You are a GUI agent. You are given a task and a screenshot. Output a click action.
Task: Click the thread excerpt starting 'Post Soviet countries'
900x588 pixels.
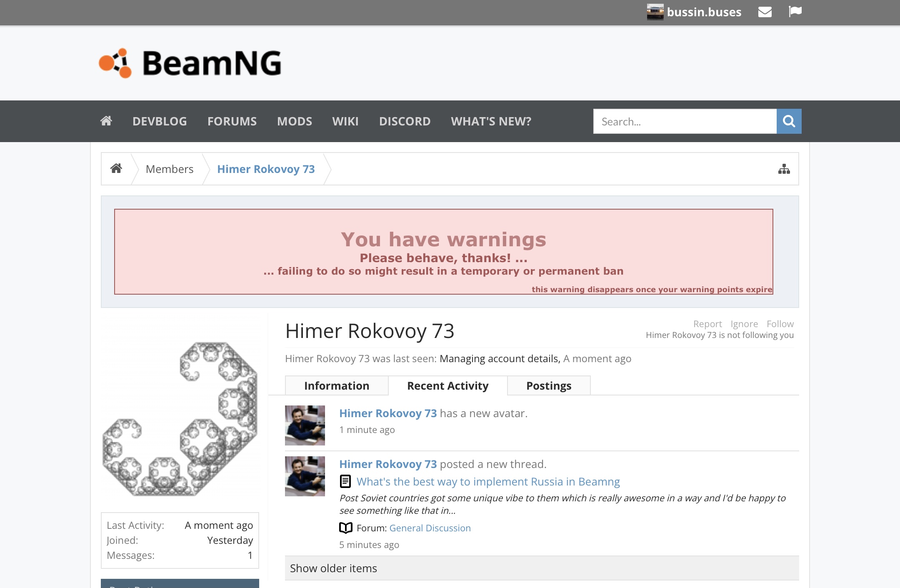click(x=562, y=504)
